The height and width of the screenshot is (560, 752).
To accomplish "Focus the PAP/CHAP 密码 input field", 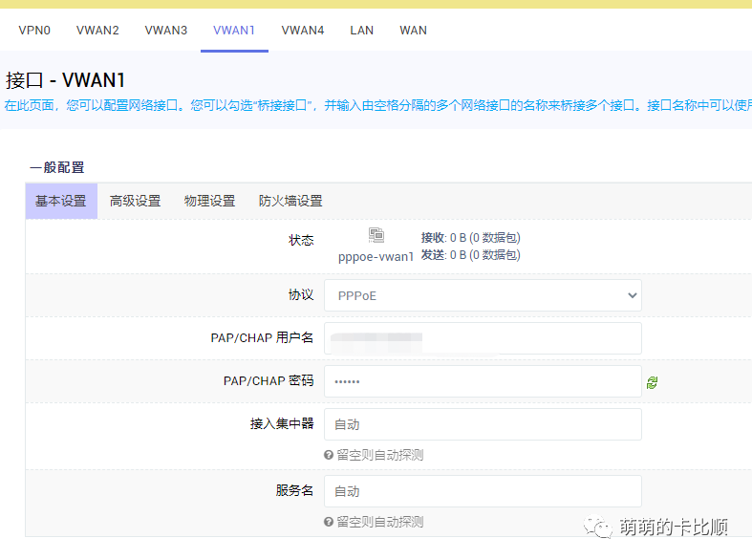I will (483, 381).
